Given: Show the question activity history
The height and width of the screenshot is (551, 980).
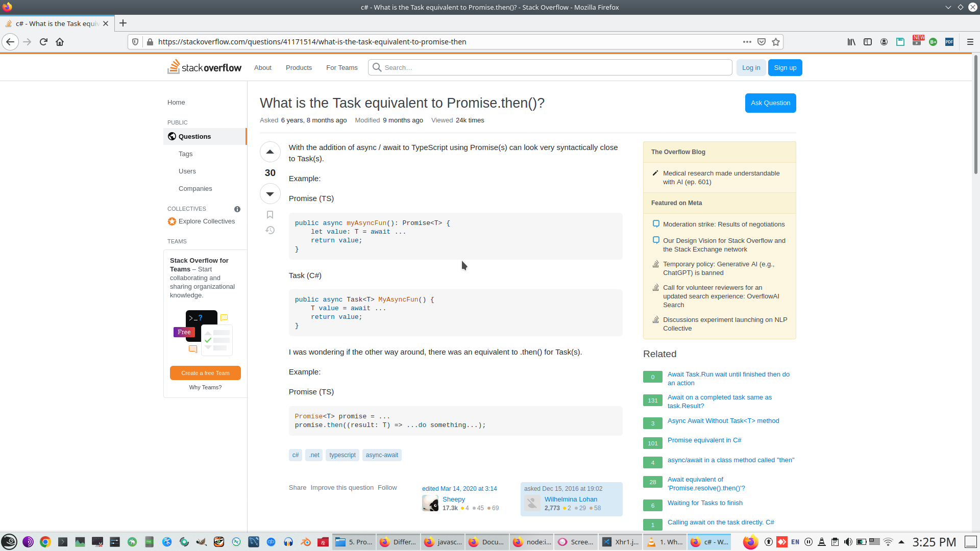Looking at the screenshot, I should [270, 231].
